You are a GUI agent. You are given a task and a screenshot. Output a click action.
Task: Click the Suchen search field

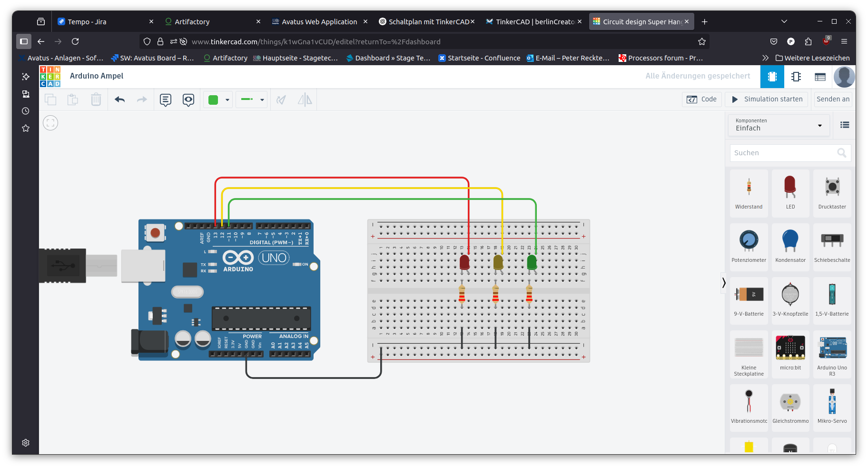[790, 153]
